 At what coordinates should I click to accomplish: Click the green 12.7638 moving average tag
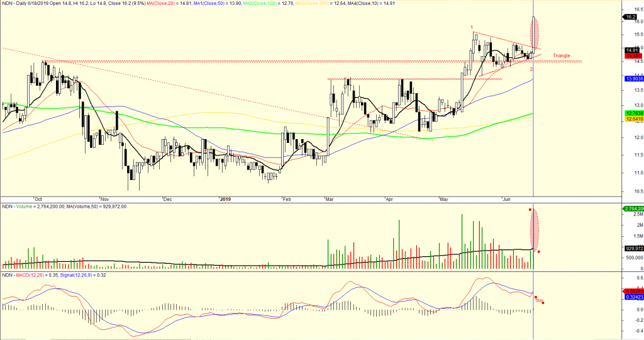632,113
